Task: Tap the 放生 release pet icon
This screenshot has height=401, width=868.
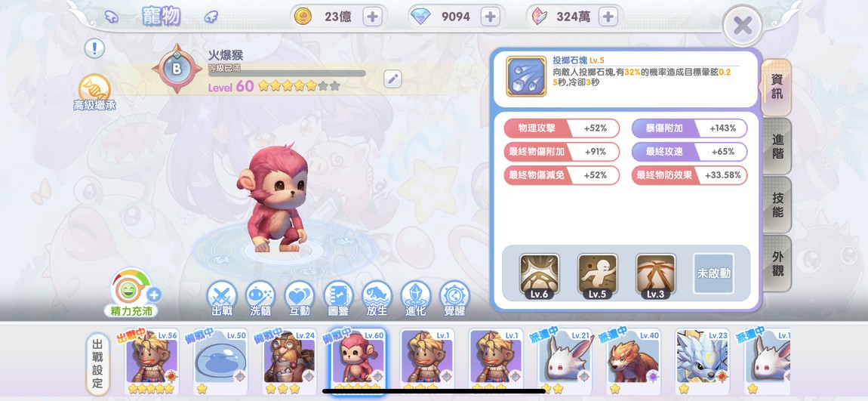Action: pyautogui.click(x=377, y=298)
